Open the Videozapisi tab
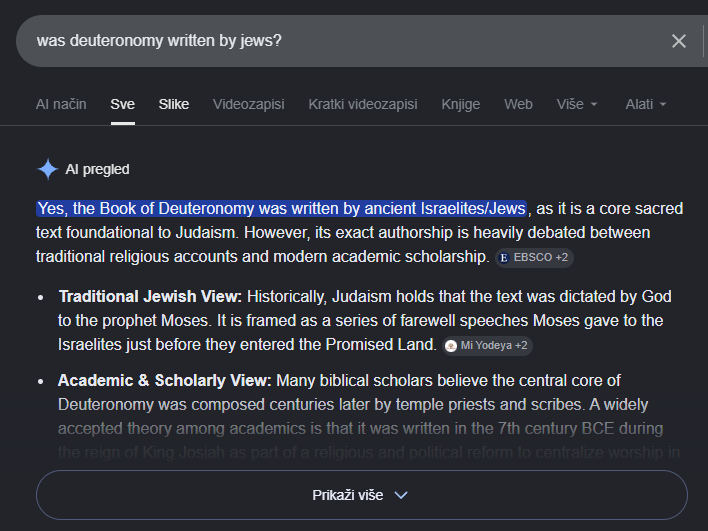The image size is (708, 531). pyautogui.click(x=249, y=104)
